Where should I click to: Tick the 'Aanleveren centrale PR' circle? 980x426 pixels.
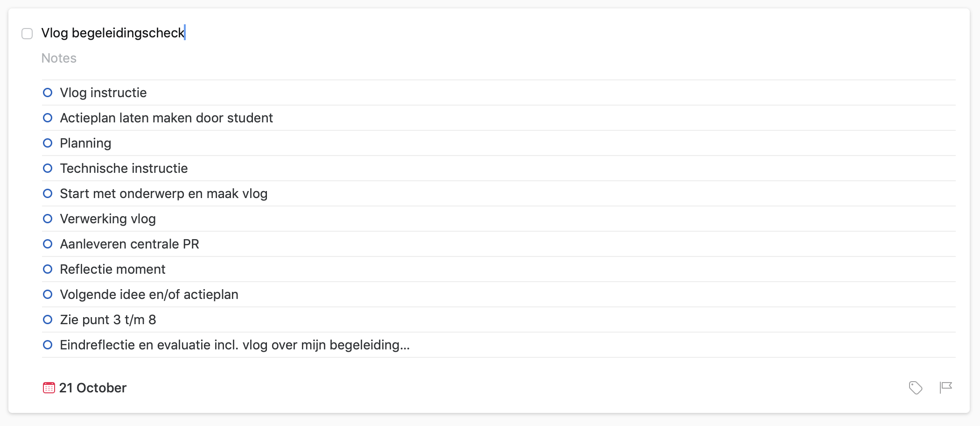[x=48, y=244]
